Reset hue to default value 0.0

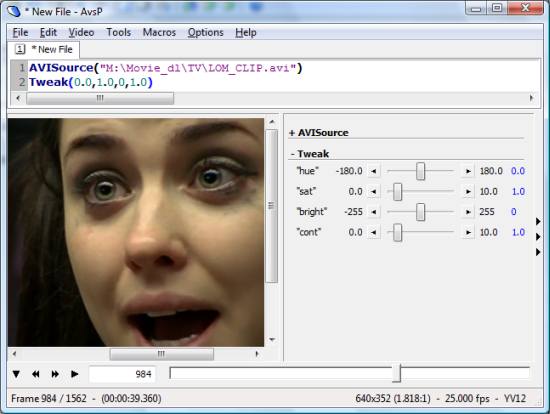point(518,171)
